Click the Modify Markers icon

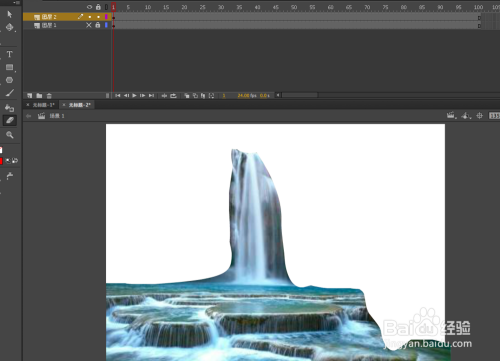coord(211,96)
